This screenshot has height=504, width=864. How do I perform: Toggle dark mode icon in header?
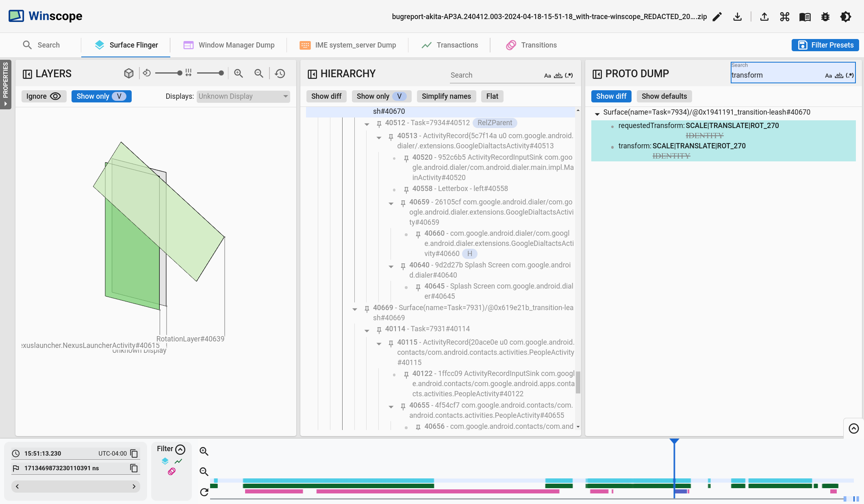[x=846, y=17]
